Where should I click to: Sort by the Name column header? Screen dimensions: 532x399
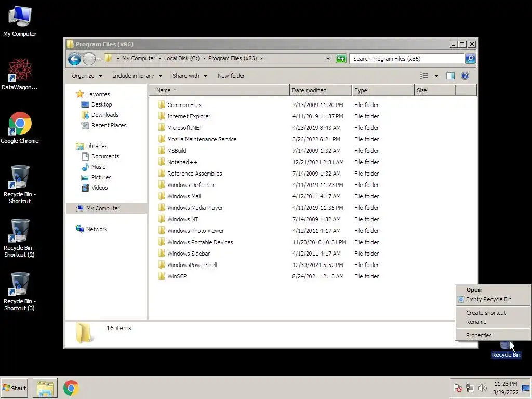click(x=219, y=90)
